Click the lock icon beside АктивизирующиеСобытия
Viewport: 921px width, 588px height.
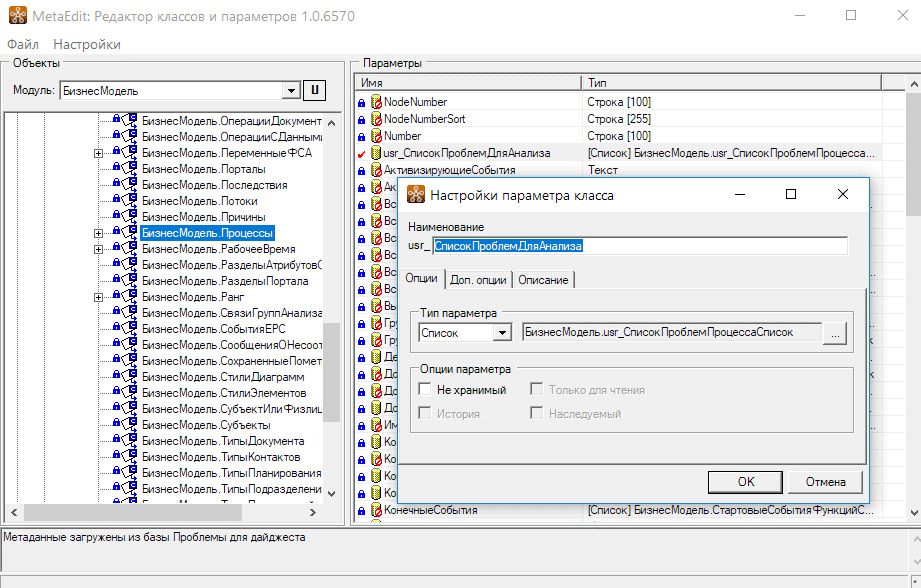[362, 171]
